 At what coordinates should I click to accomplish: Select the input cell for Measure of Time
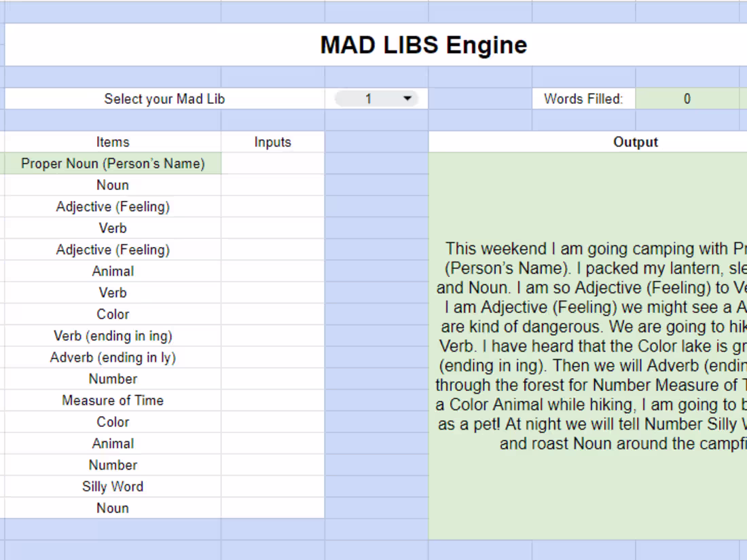click(272, 400)
